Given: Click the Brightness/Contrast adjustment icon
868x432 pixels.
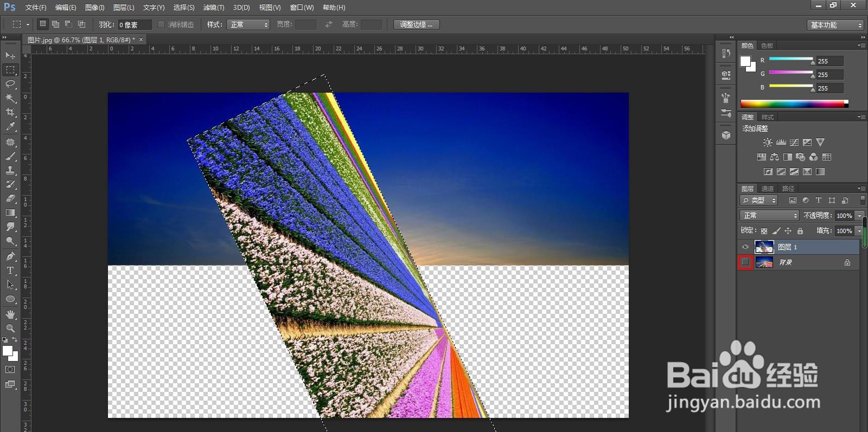Looking at the screenshot, I should pos(768,143).
